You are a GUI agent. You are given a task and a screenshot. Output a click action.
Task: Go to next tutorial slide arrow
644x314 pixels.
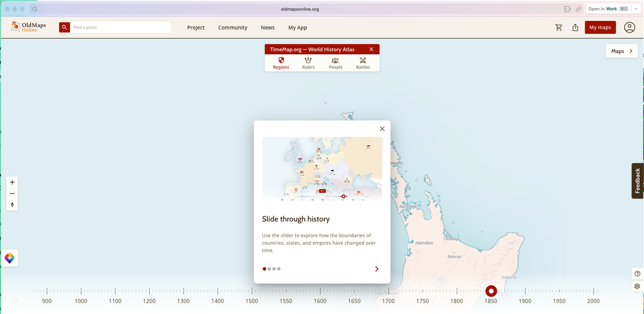pos(377,269)
